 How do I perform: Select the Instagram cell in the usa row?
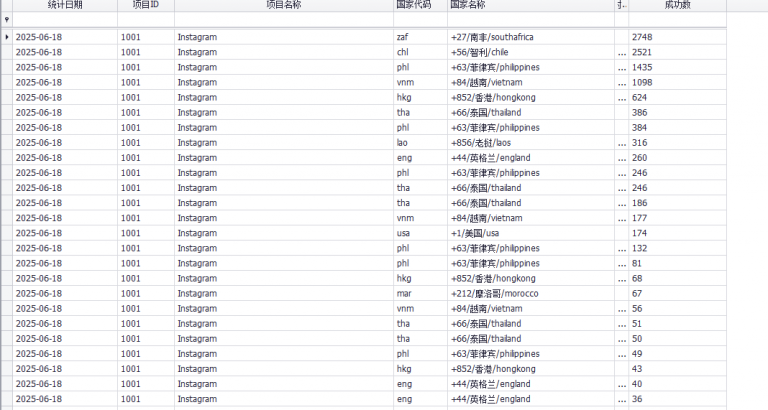coord(284,233)
